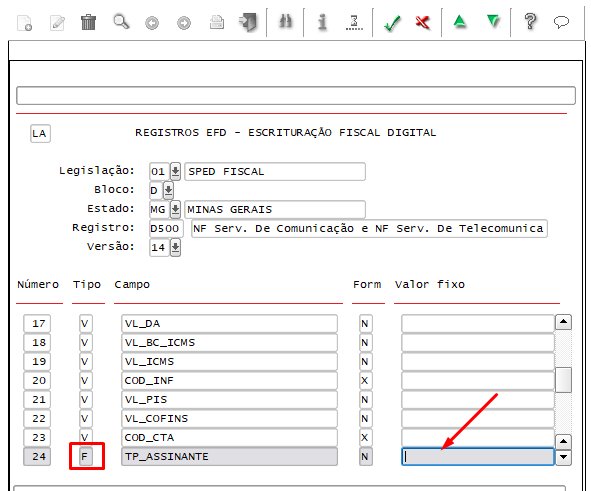Click the next record arrow icon
This screenshot has width=591, height=491.
pyautogui.click(x=184, y=23)
